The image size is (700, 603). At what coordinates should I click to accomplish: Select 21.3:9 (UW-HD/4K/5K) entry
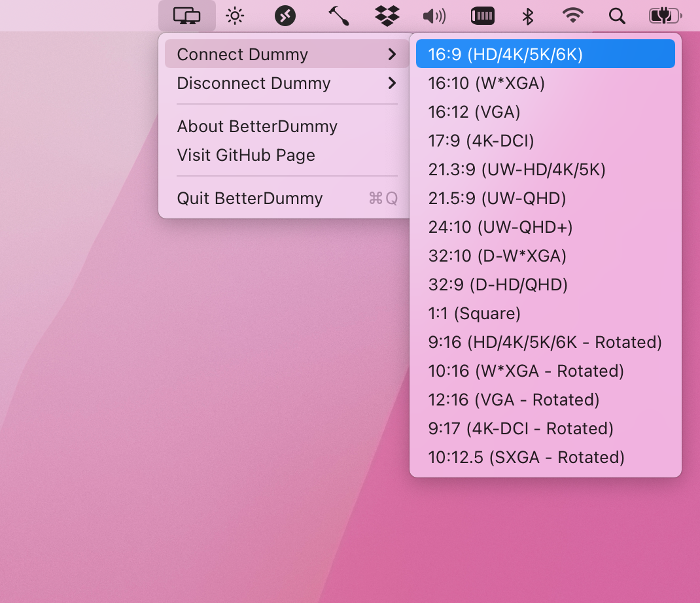click(545, 169)
